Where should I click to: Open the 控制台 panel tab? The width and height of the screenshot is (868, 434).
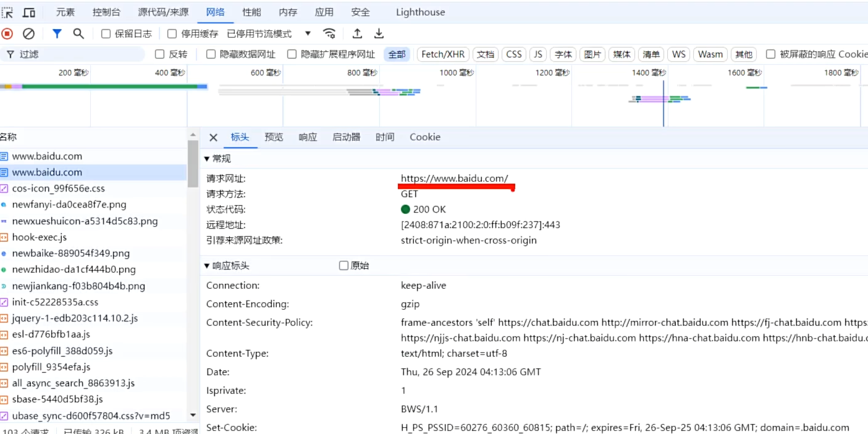(106, 12)
